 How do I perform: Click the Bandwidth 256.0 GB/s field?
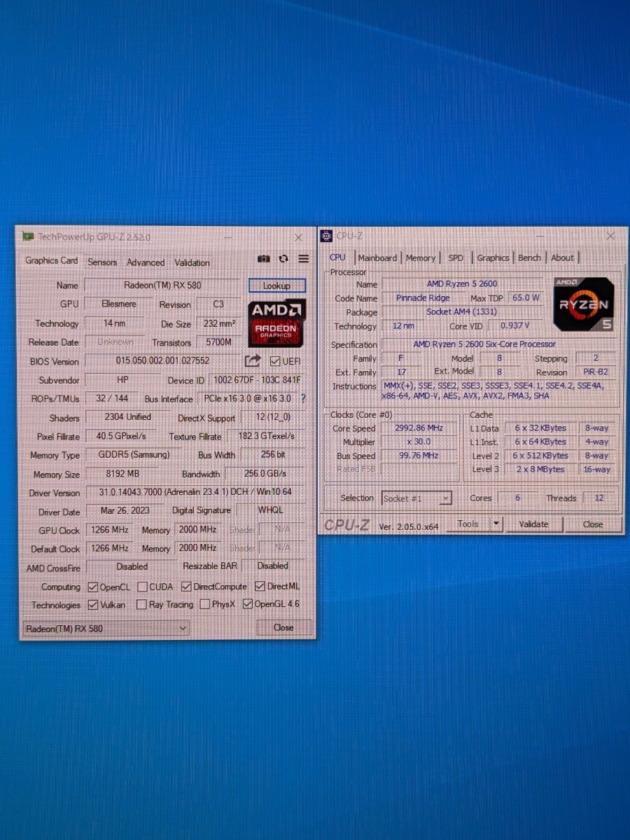pos(265,473)
